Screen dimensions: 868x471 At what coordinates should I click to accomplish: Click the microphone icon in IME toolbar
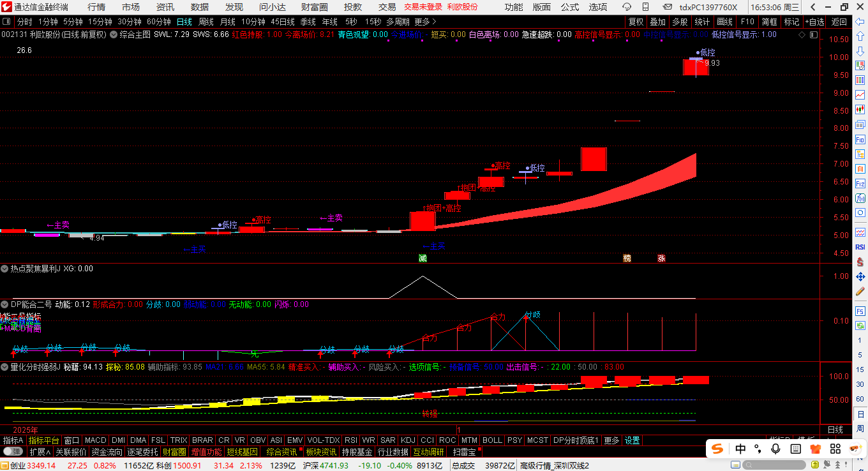[x=775, y=449]
